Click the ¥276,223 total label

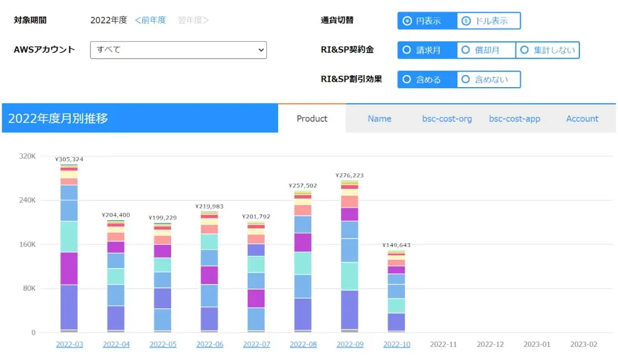(x=350, y=175)
